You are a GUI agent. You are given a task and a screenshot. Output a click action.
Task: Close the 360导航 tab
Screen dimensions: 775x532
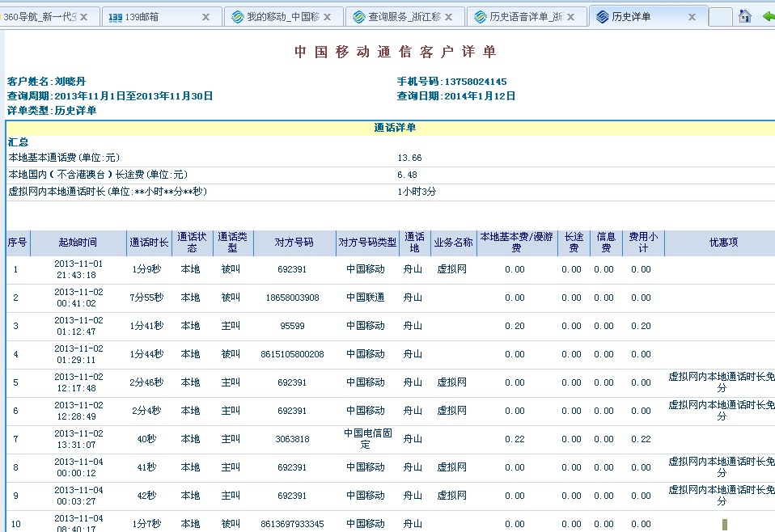84,16
